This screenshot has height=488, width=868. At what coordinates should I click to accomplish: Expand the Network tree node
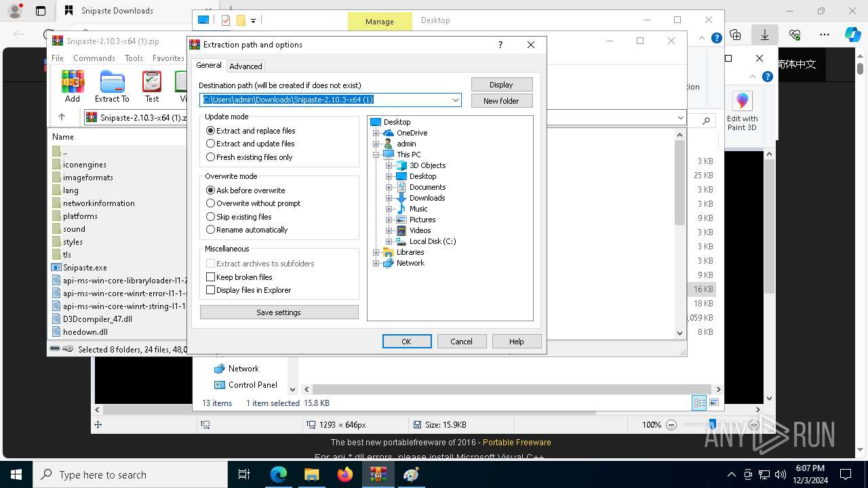click(376, 263)
